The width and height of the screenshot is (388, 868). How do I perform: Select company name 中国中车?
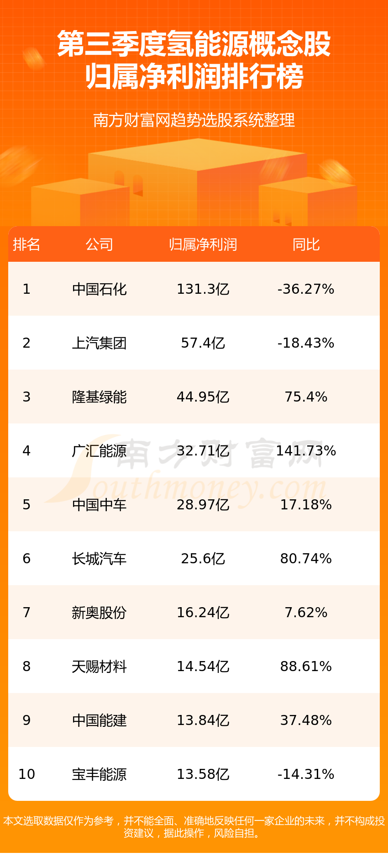click(99, 505)
